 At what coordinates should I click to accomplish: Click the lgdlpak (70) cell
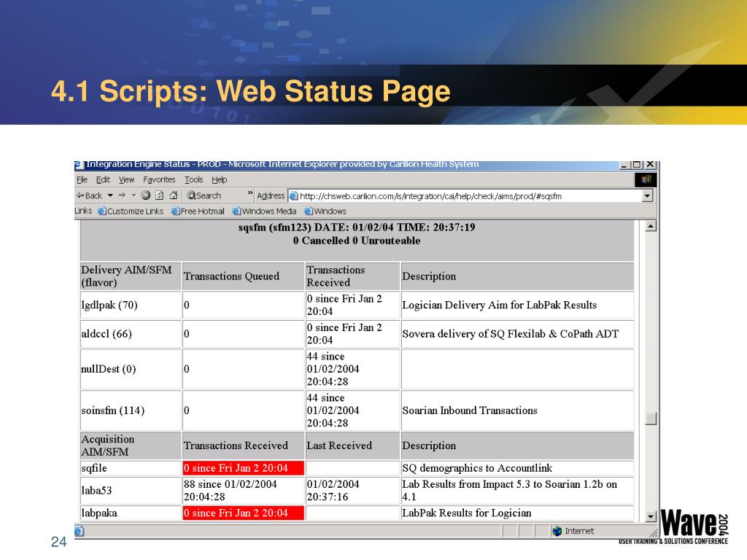point(131,306)
